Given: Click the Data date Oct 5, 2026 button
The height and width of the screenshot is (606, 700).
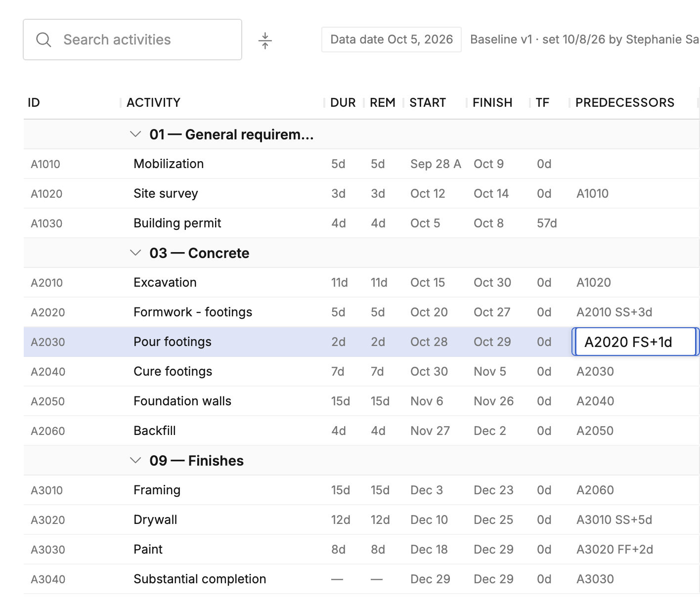Looking at the screenshot, I should [x=392, y=40].
